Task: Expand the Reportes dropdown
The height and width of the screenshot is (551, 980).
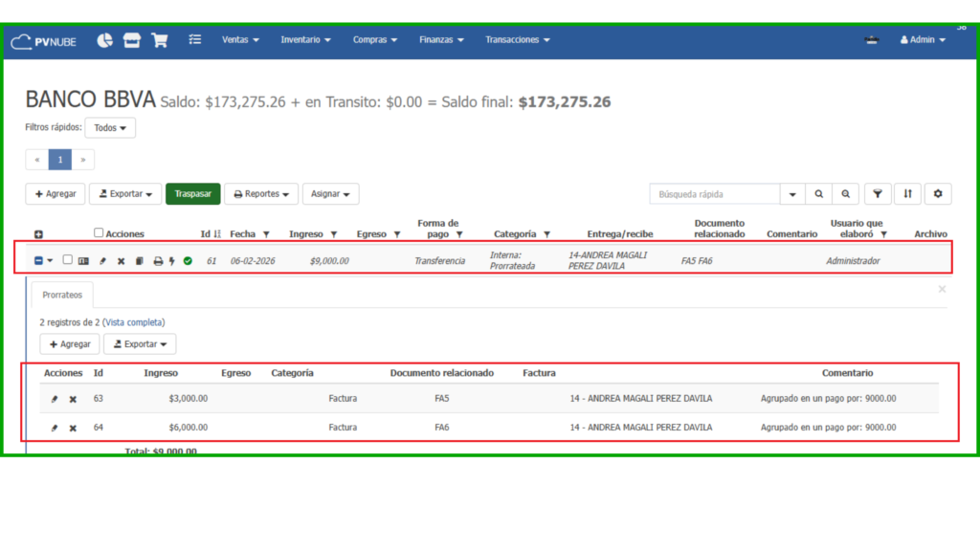Action: point(261,193)
